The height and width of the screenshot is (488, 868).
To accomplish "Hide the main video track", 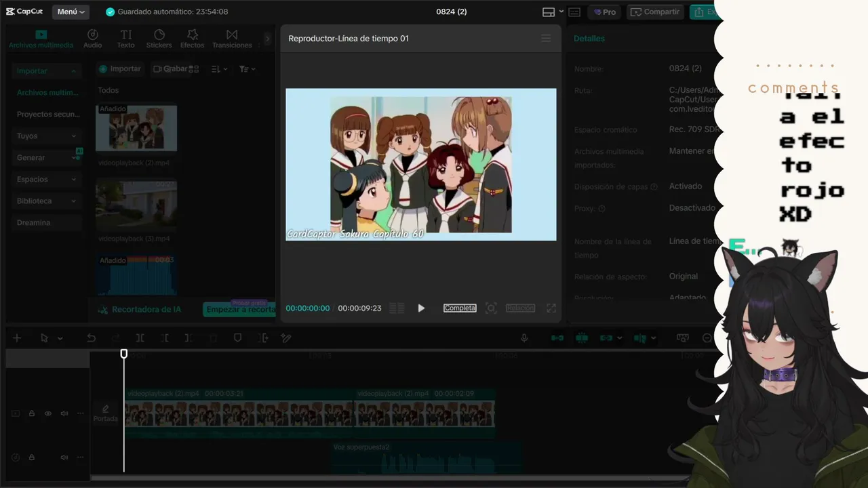I will [48, 413].
